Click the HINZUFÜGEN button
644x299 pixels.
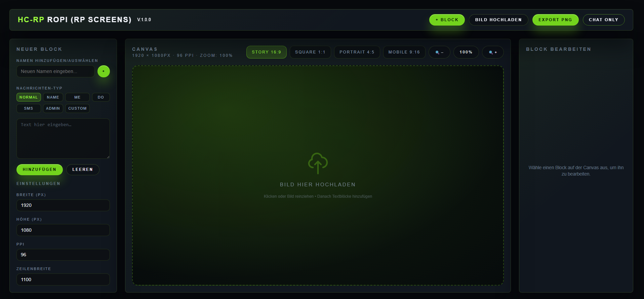[x=39, y=170]
